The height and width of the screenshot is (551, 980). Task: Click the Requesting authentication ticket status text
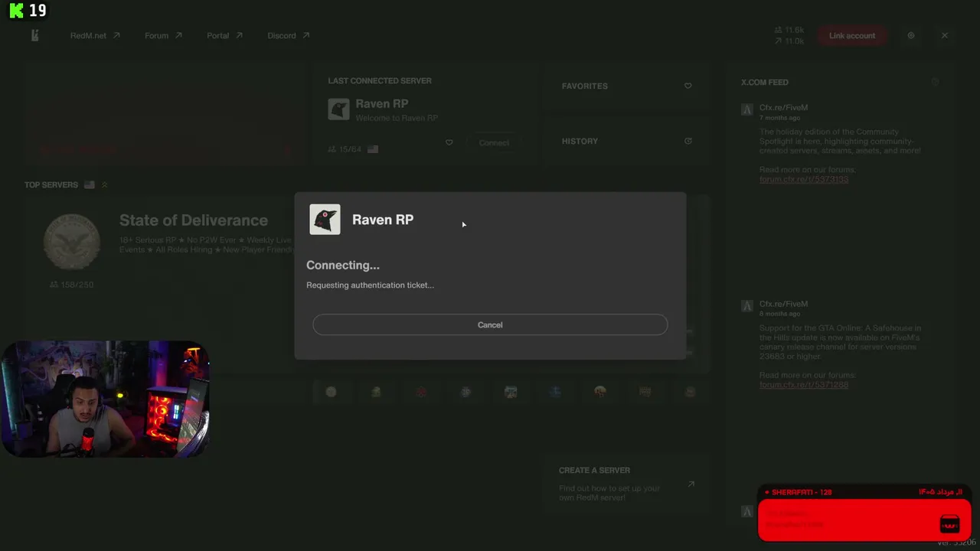point(370,285)
